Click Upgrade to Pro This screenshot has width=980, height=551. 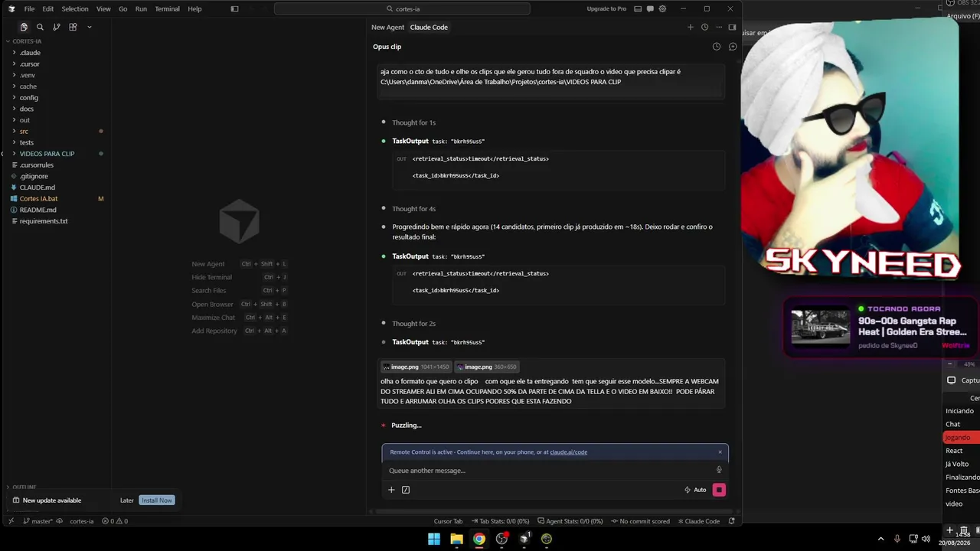606,9
